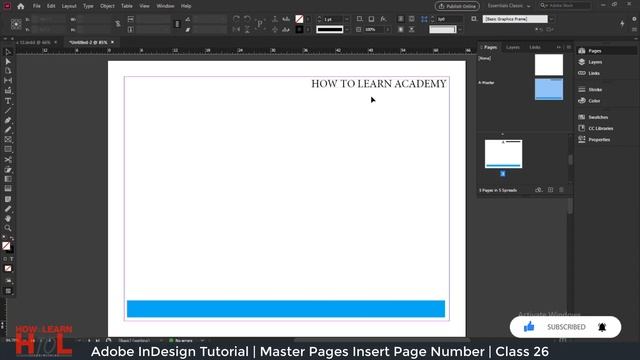Switch to the Layers panel tab

(513, 47)
